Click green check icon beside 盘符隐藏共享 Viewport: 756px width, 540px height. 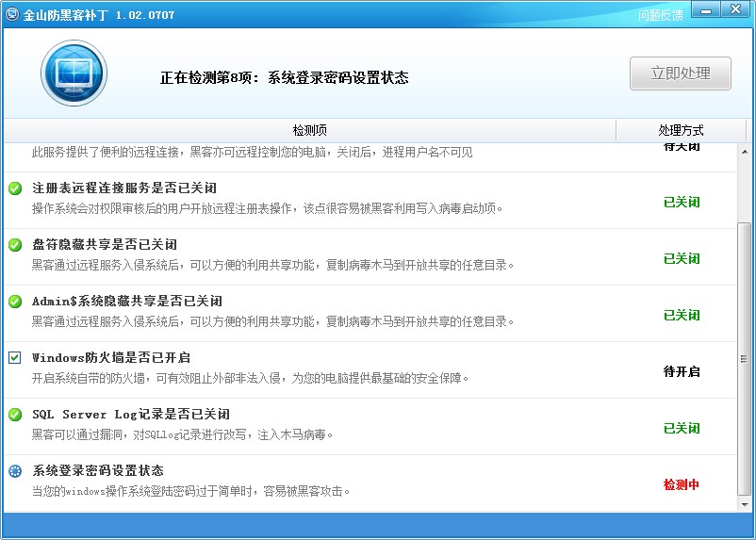[x=15, y=245]
